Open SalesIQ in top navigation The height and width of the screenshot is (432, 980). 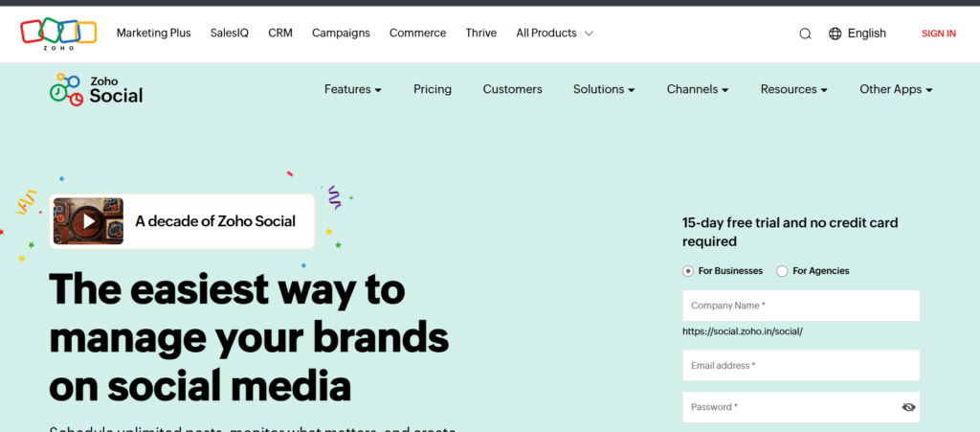click(x=230, y=34)
